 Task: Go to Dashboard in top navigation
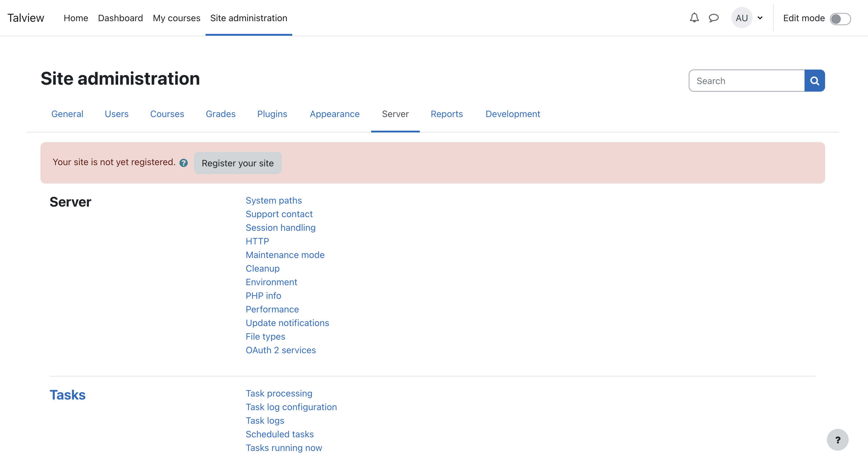point(120,18)
